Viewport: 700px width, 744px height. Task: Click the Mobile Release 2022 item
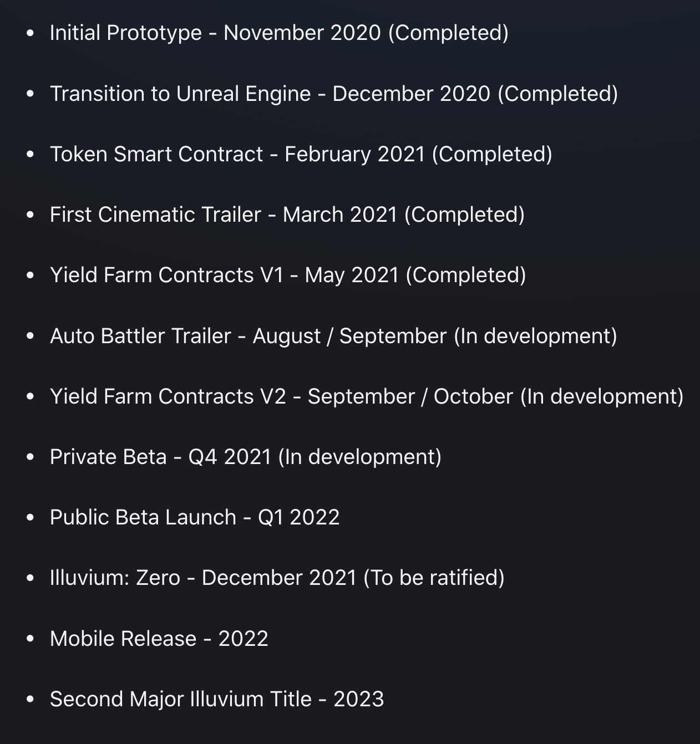tap(159, 639)
